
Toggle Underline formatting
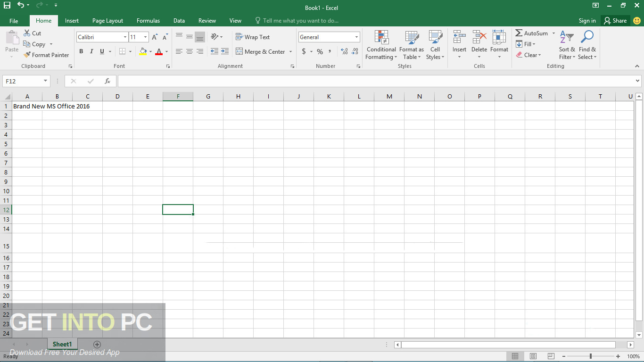point(102,51)
